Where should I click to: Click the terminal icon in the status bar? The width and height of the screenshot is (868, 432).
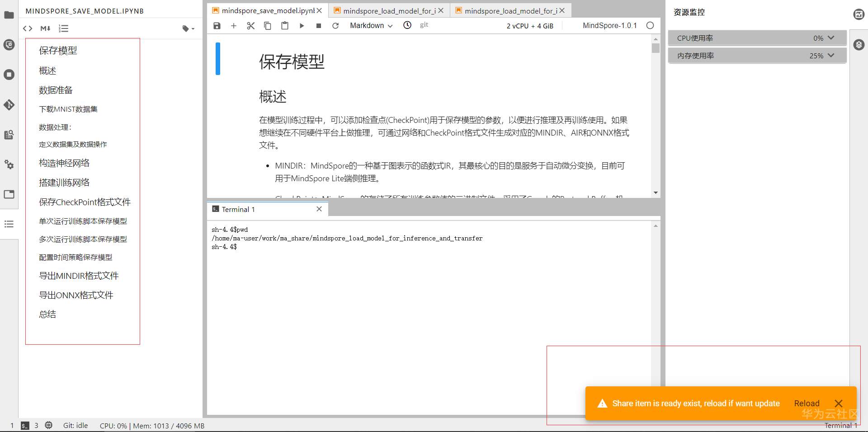pos(25,426)
